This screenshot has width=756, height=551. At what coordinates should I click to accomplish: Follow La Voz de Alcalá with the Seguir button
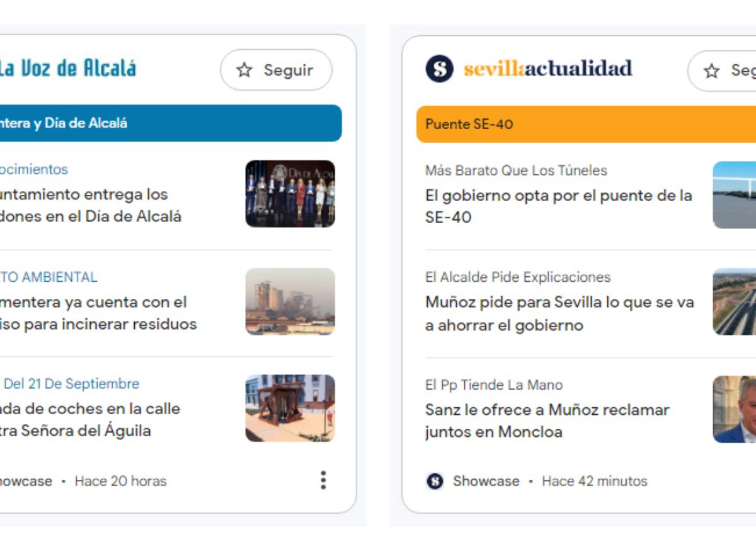(x=276, y=70)
